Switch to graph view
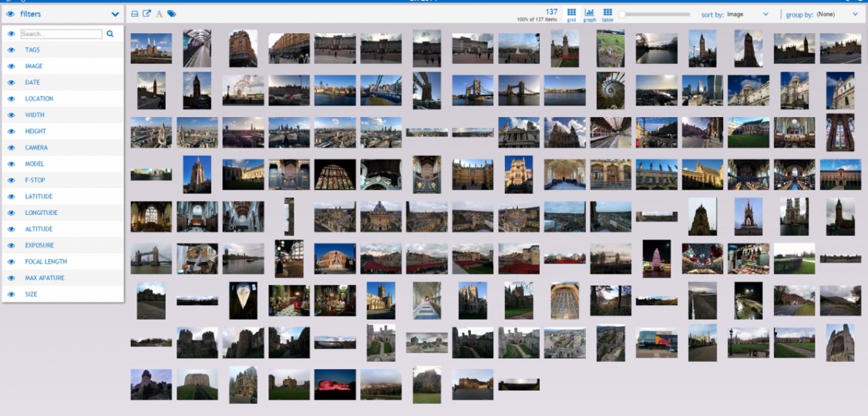Viewport: 868px width, 416px height. pyautogui.click(x=590, y=15)
